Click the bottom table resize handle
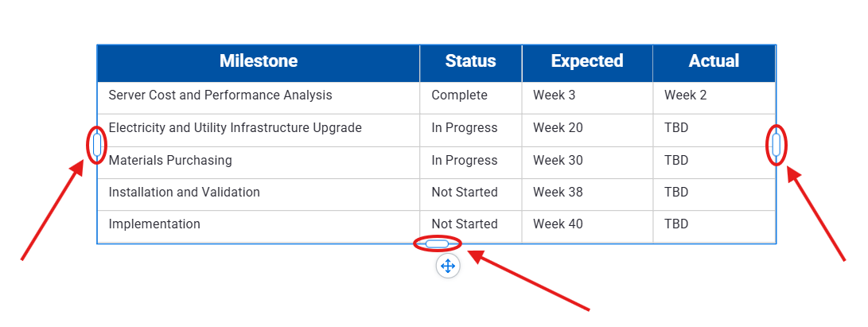 pyautogui.click(x=437, y=243)
